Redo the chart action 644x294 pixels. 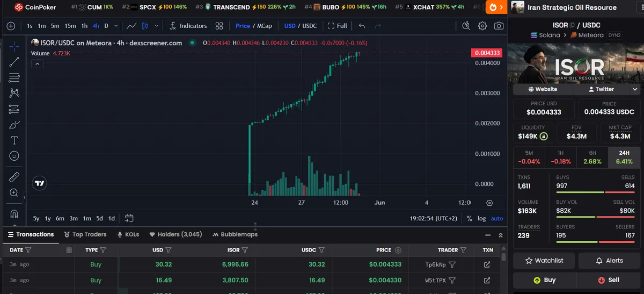378,26
